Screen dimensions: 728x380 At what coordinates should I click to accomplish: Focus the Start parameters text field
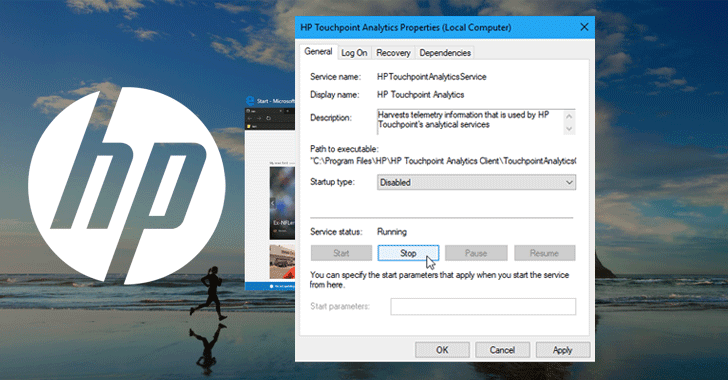[483, 307]
